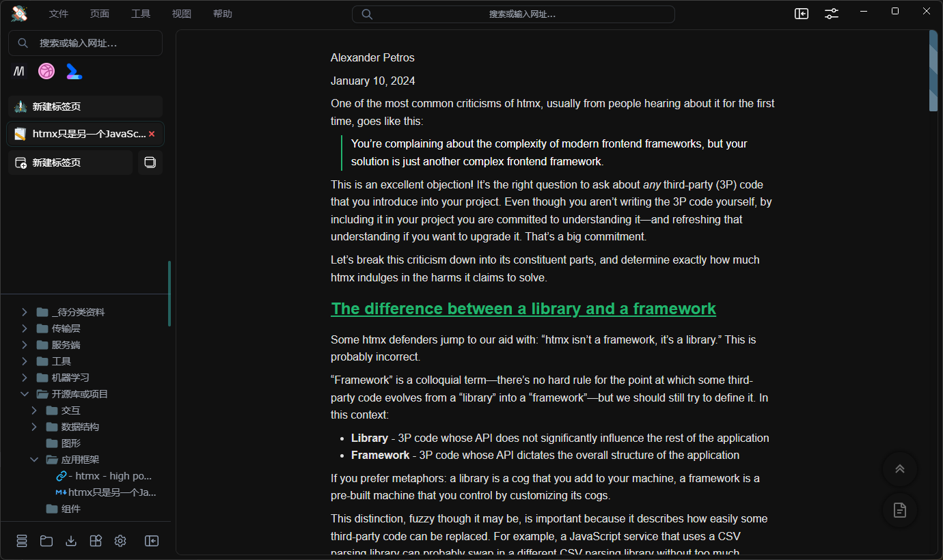Viewport: 943px width, 560px height.
Task: Open the 文件 menu
Action: coord(59,14)
